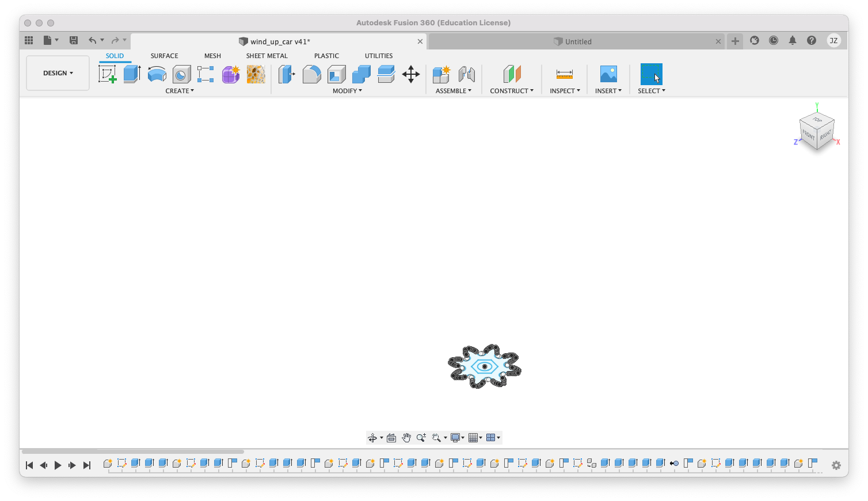
Task: Select the Pan hand tool
Action: (x=406, y=438)
